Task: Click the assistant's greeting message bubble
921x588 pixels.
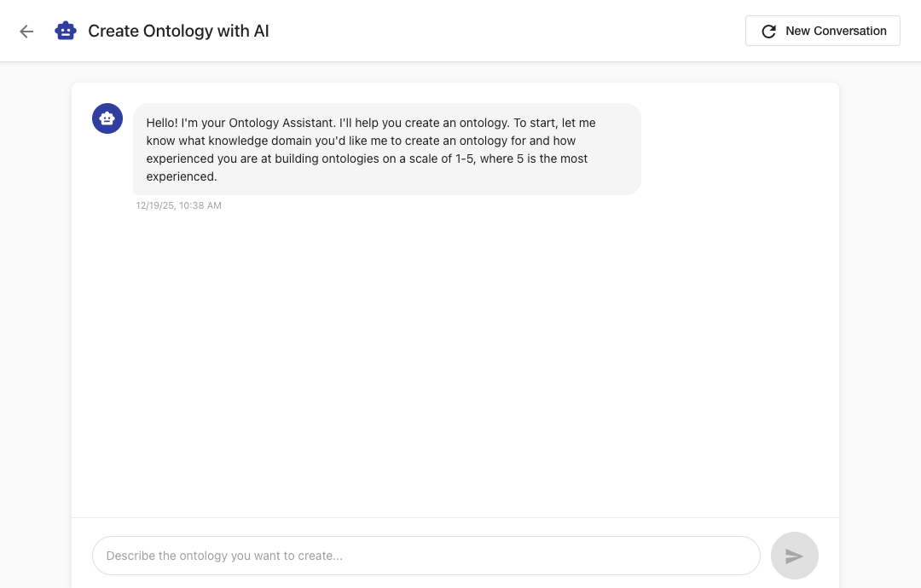Action: 386,149
